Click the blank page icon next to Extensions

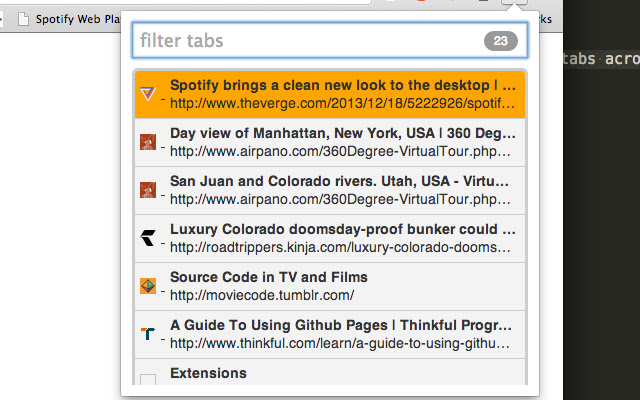coord(148,379)
